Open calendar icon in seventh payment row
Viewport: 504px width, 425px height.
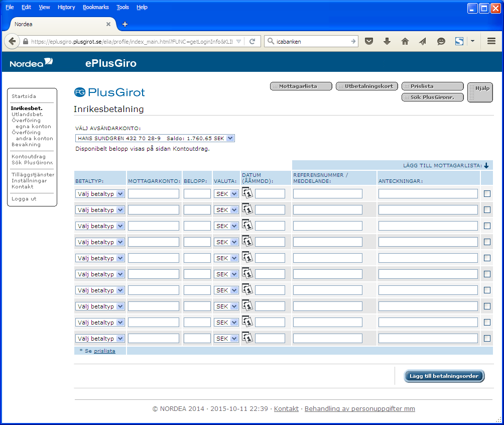247,289
